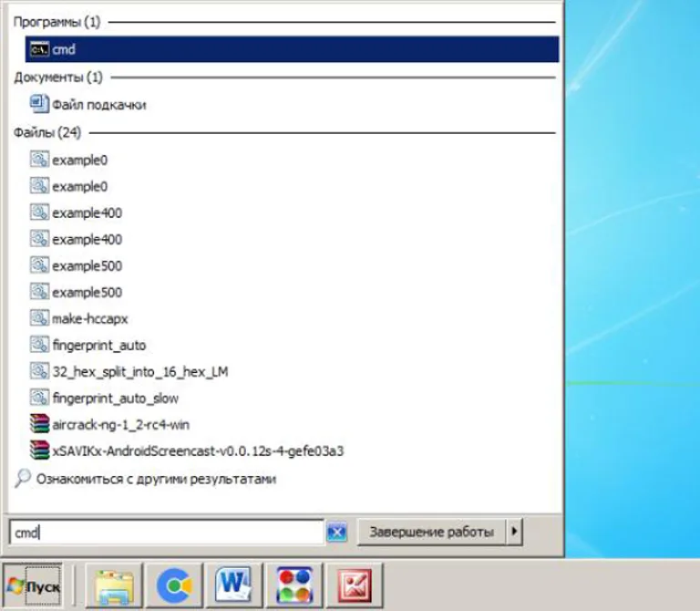
Task: Open the cmd program result
Action: 292,49
